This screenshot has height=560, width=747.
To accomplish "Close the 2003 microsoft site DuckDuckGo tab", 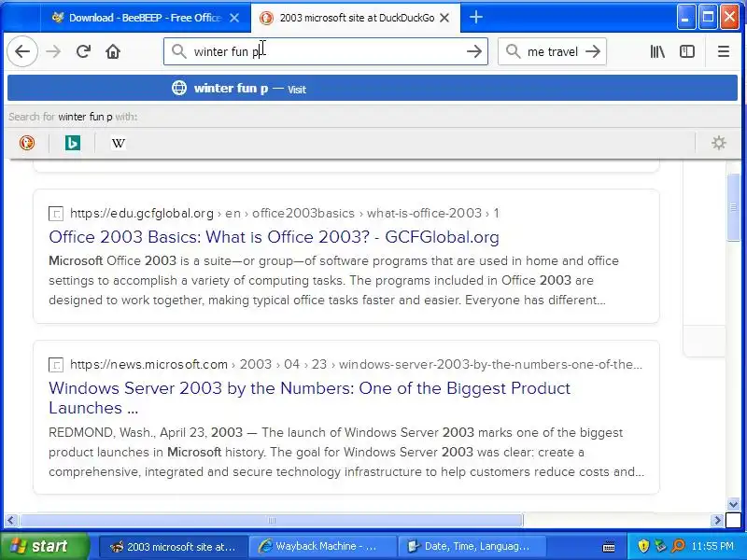I will pos(444,18).
